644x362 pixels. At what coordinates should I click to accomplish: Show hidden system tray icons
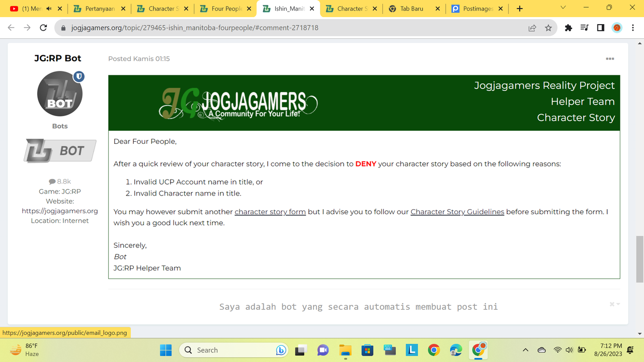coord(526,350)
